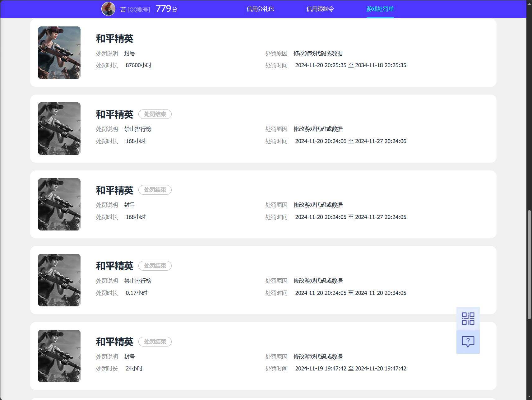Click 和平精英 title of 87600小时 record
This screenshot has height=400, width=532.
tap(115, 39)
